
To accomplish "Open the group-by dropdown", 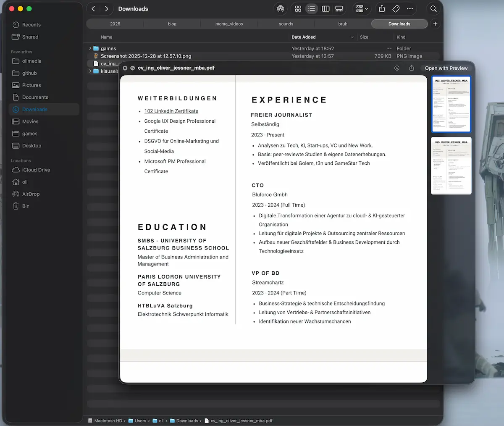I will [360, 8].
